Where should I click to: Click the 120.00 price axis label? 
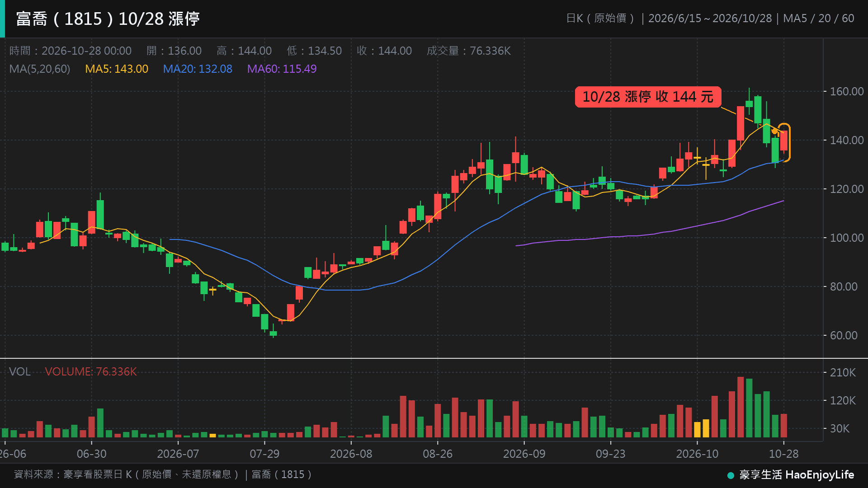[847, 189]
